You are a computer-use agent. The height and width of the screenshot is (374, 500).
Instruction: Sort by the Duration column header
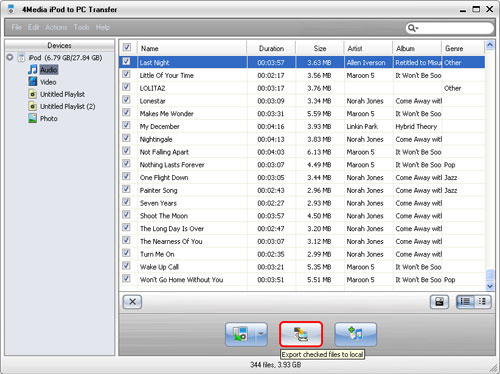(x=271, y=48)
